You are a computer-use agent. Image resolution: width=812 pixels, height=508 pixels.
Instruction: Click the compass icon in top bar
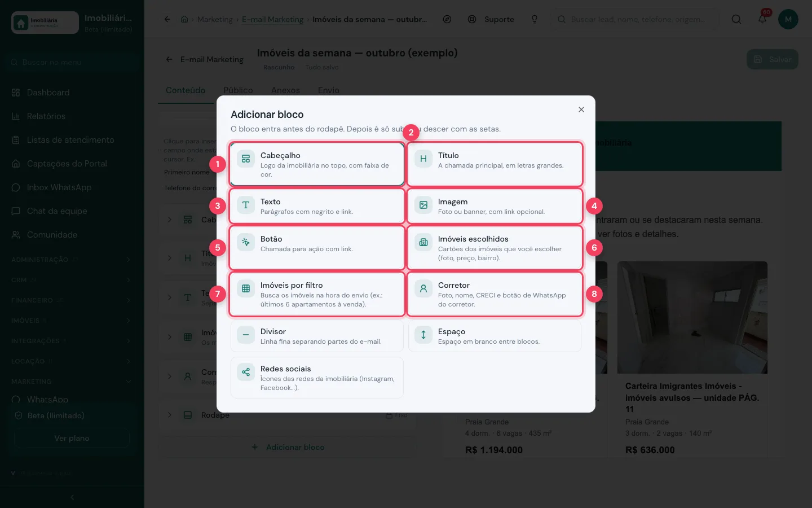447,19
